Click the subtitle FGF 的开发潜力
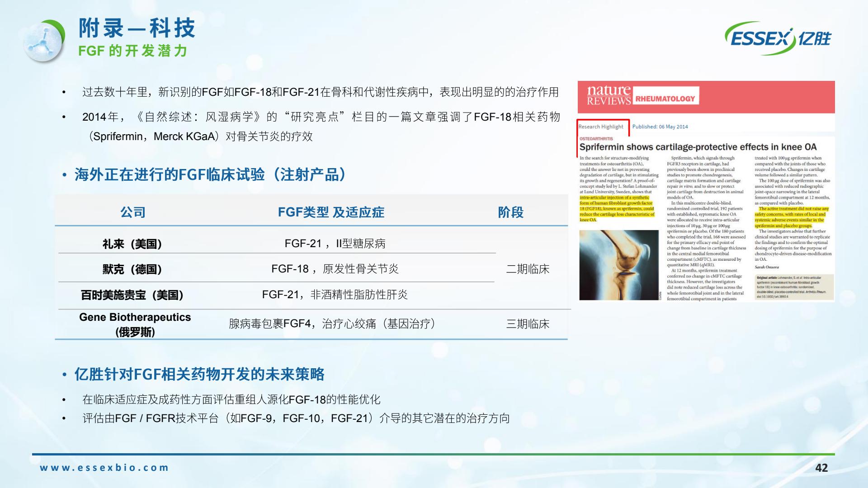 point(133,51)
